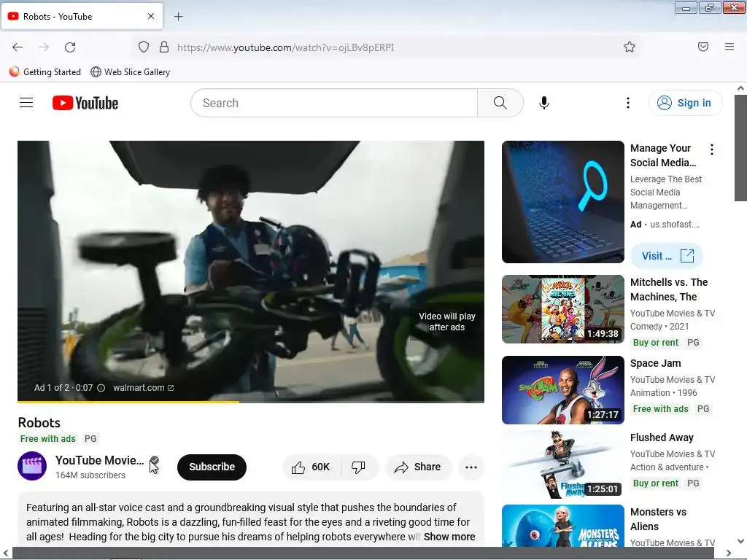Click the Sign in button
The image size is (747, 560).
pyautogui.click(x=685, y=103)
